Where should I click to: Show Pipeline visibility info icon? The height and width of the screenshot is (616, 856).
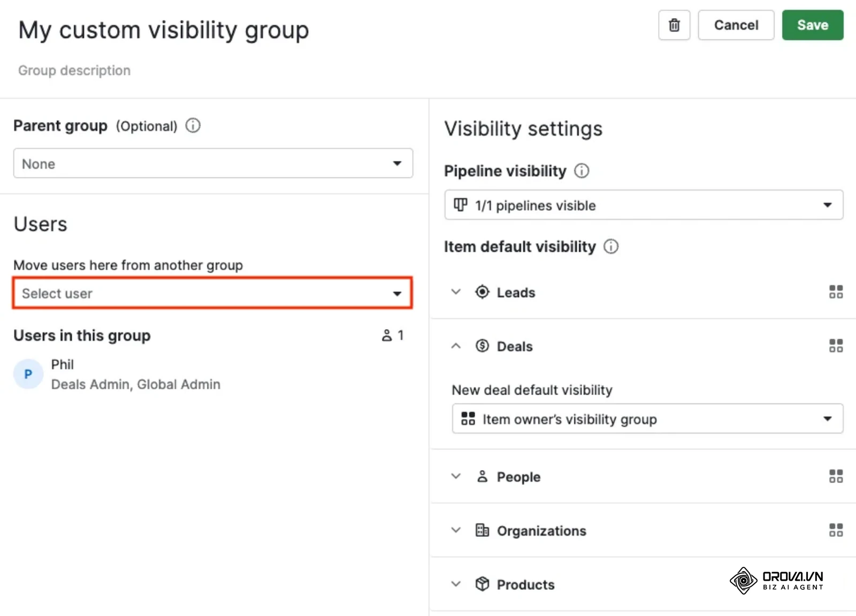click(582, 171)
